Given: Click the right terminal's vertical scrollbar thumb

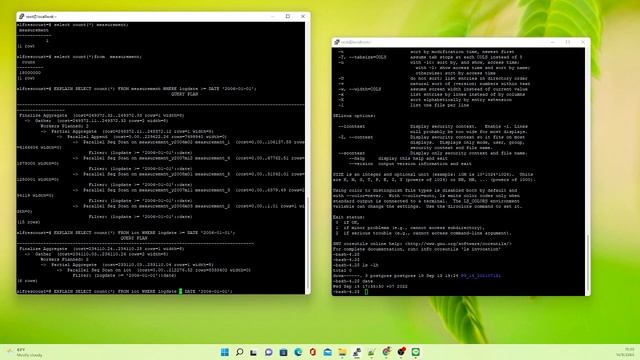Looking at the screenshot, I should pos(588,262).
